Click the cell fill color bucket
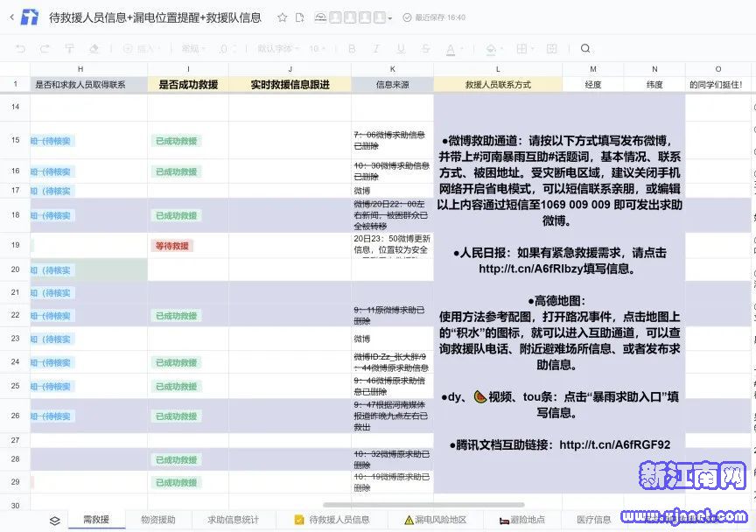Screen dimensions: 756x532 491,49
